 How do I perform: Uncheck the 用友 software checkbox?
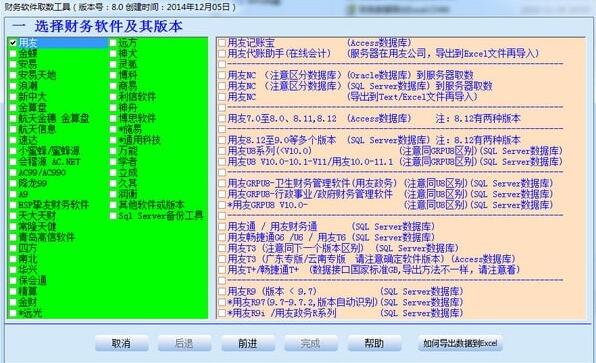click(x=13, y=43)
